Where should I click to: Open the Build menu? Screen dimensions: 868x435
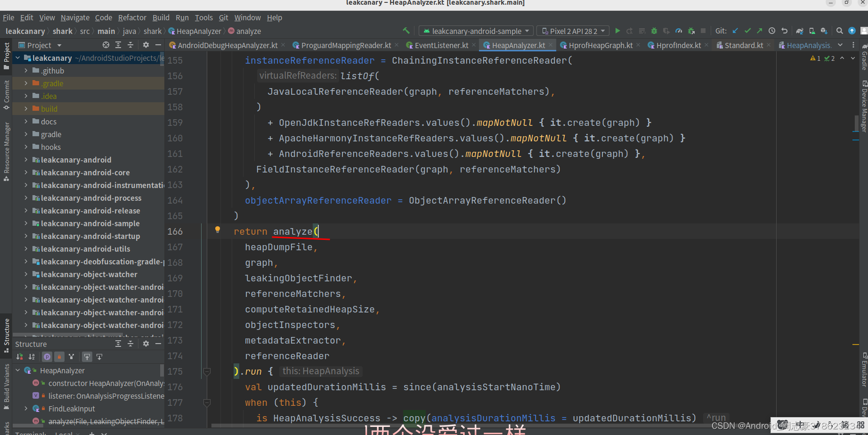click(161, 17)
